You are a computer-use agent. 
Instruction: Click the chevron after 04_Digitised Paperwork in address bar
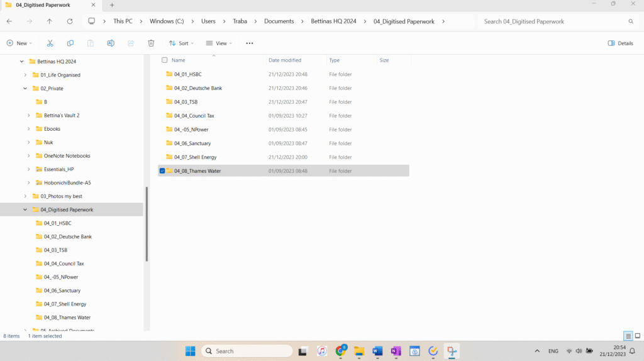(x=443, y=21)
